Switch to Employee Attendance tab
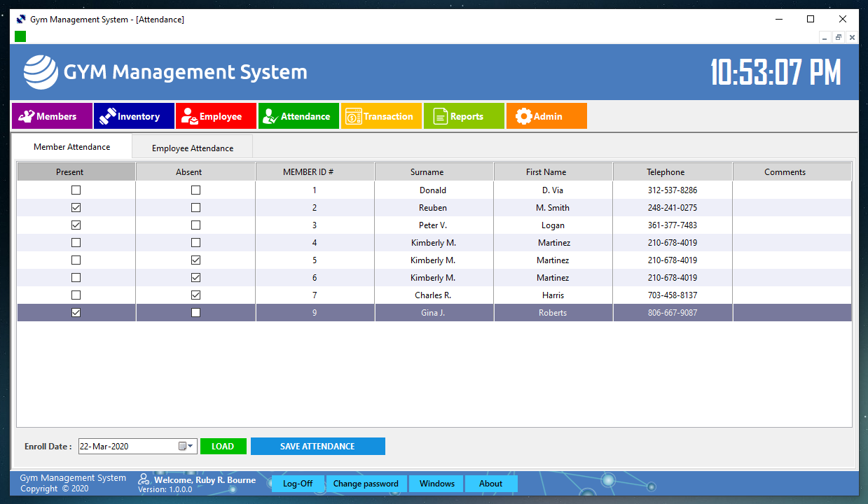The image size is (868, 504). point(193,148)
